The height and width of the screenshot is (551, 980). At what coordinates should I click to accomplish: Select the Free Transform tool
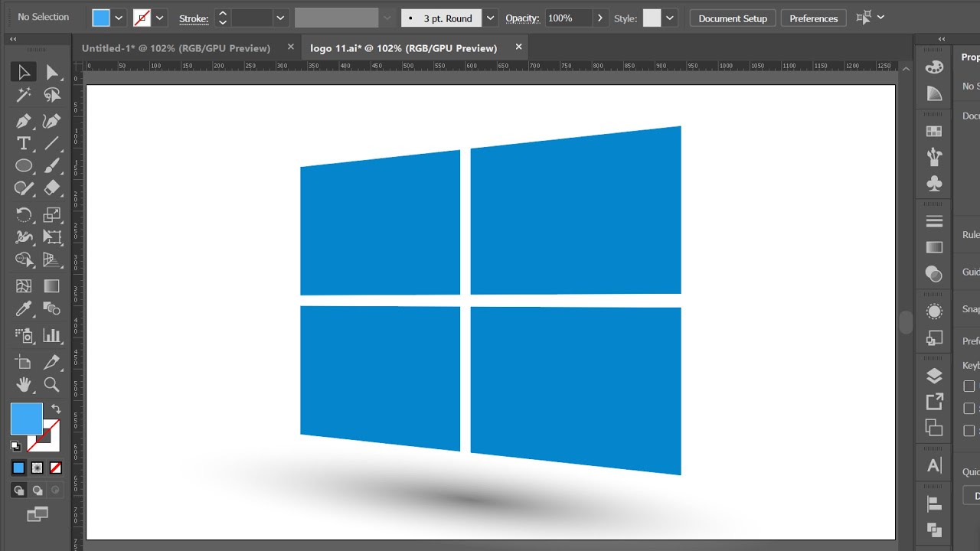[52, 237]
